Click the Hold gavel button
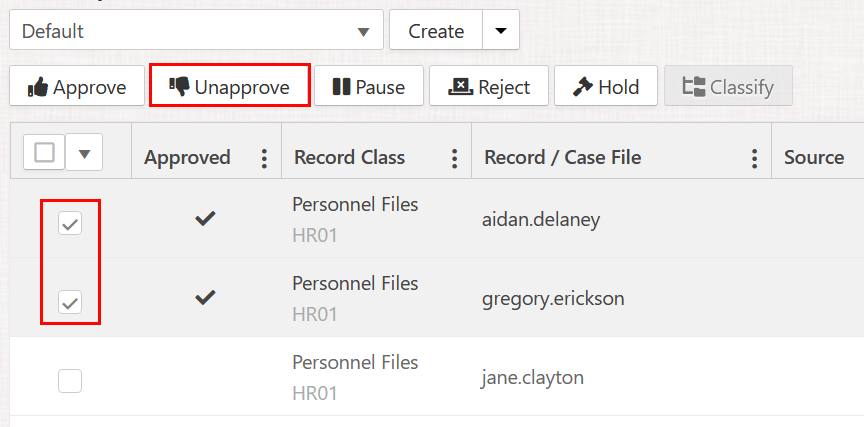 pyautogui.click(x=605, y=87)
